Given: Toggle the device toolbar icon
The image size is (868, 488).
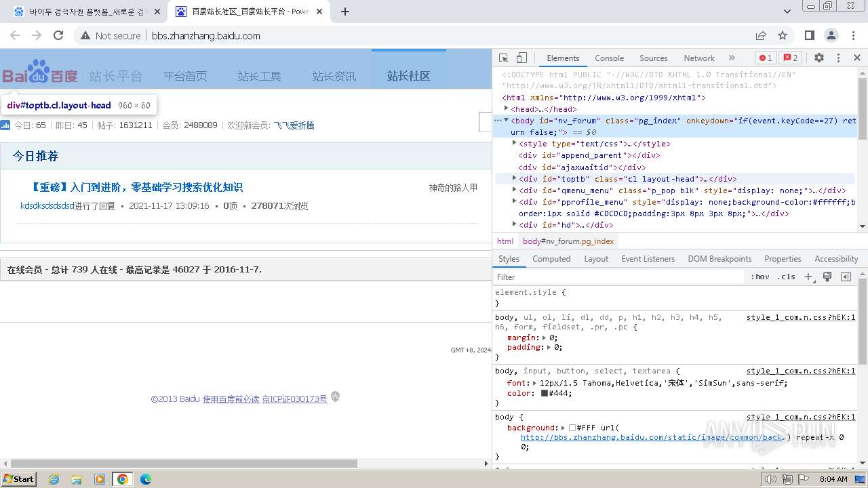Looking at the screenshot, I should tap(521, 58).
